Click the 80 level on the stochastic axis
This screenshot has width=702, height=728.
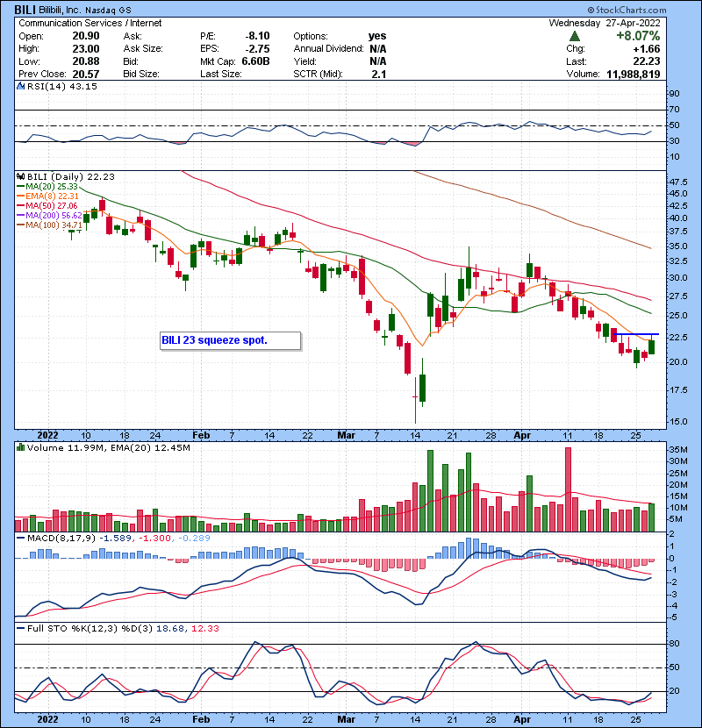[674, 644]
